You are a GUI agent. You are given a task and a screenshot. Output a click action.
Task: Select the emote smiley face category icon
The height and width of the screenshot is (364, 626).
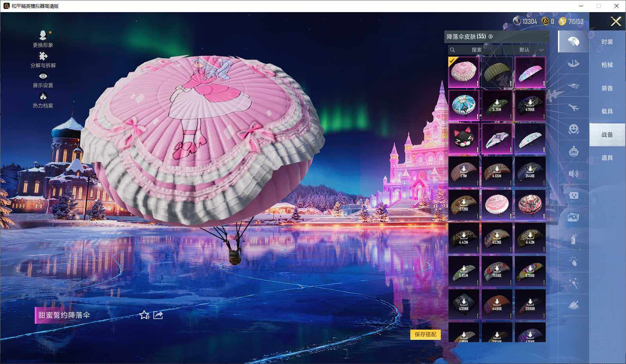(573, 129)
